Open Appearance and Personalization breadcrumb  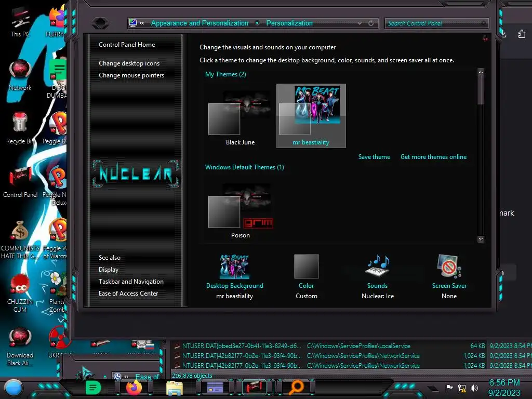(x=199, y=23)
